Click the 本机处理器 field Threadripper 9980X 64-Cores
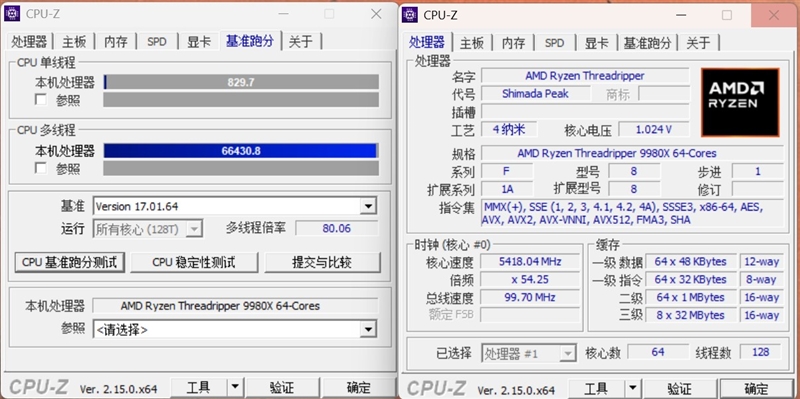This screenshot has width=800, height=399. pyautogui.click(x=235, y=306)
